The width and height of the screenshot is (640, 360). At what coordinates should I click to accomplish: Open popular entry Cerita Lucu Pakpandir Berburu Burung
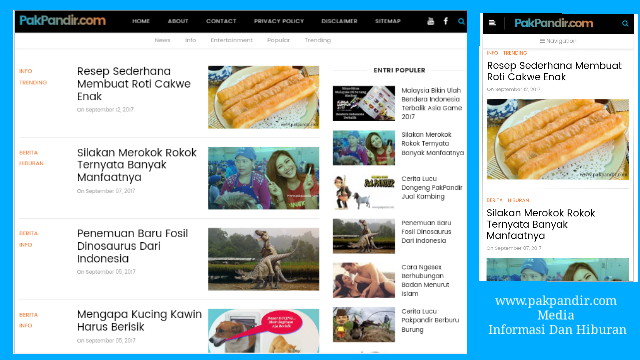click(430, 320)
